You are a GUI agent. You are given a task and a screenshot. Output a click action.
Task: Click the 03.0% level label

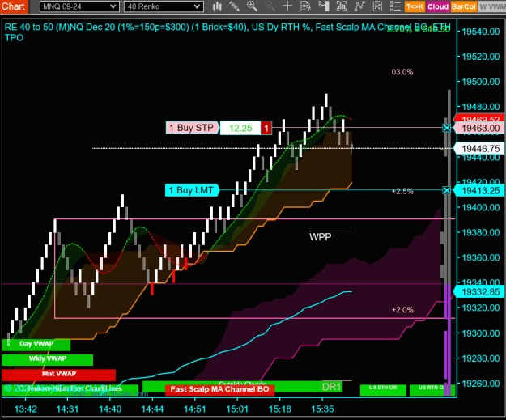click(x=402, y=72)
